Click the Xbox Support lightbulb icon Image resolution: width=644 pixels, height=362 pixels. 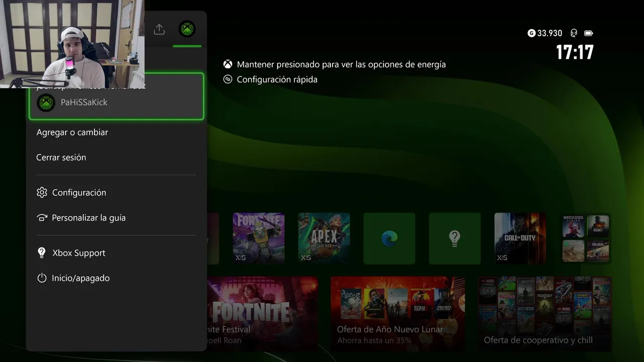[42, 253]
